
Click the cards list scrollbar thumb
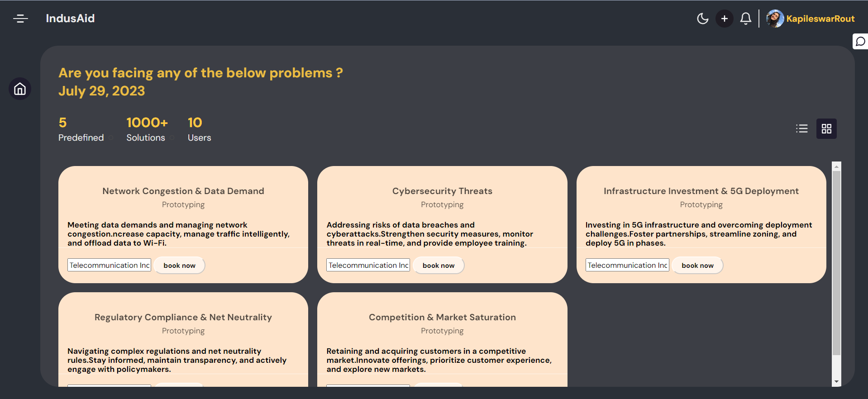click(x=836, y=263)
